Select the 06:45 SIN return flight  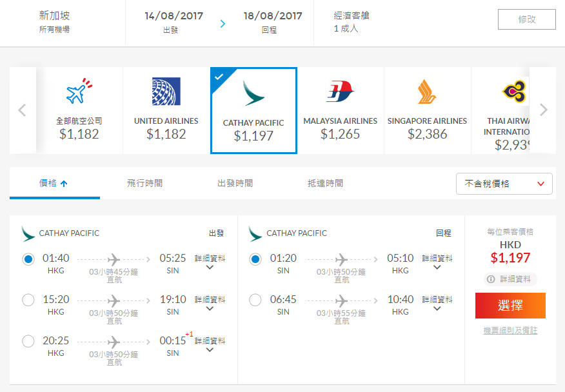pos(255,300)
